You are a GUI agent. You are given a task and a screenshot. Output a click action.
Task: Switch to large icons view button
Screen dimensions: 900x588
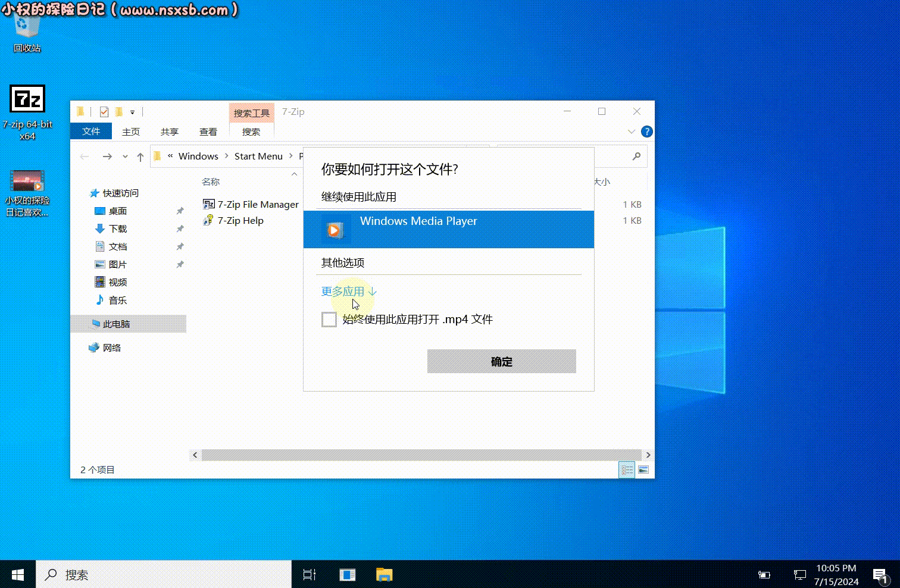click(643, 470)
